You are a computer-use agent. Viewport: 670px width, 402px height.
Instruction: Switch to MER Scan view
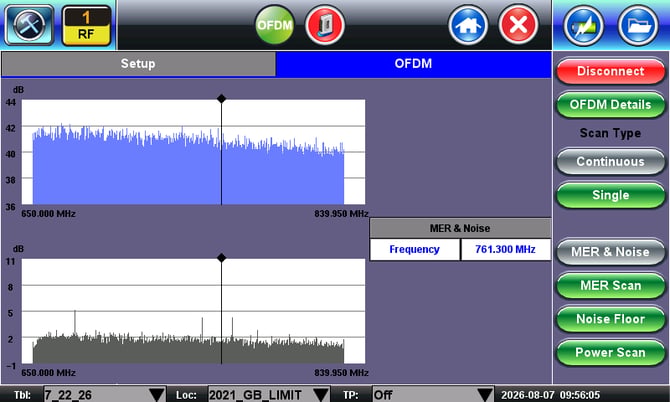point(611,285)
